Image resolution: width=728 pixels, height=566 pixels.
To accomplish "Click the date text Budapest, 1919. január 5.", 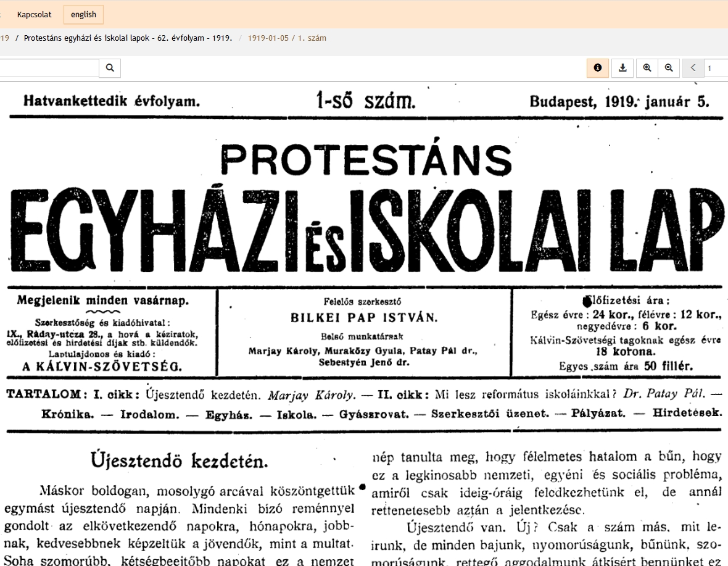I will coord(619,101).
